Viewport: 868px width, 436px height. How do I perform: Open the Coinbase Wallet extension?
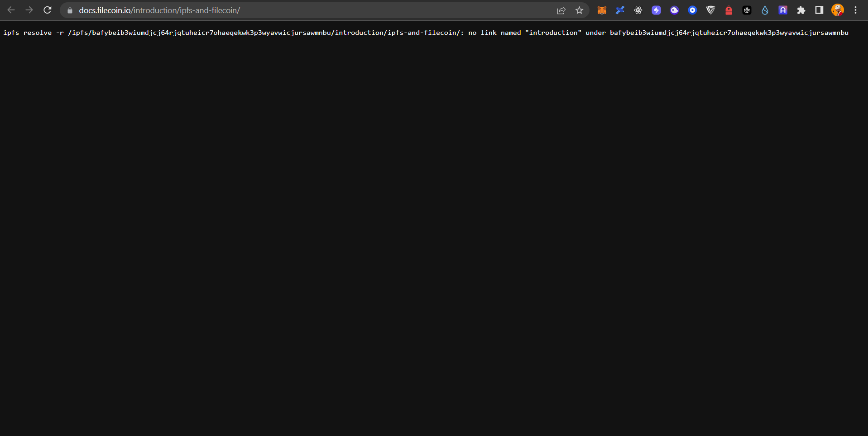point(693,10)
